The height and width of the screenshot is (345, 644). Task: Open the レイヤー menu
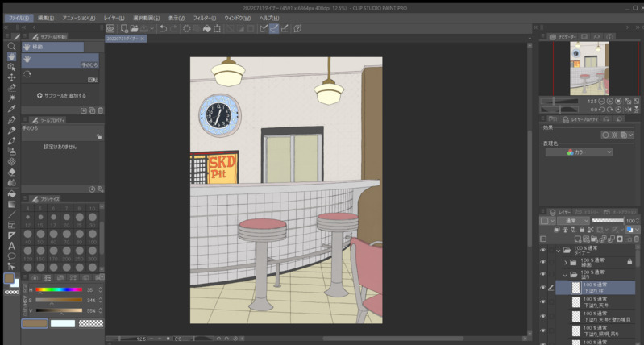coord(114,18)
